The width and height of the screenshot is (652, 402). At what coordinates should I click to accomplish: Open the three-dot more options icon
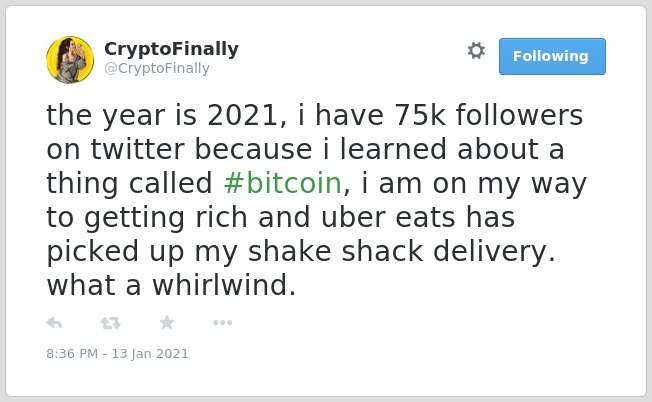point(222,323)
